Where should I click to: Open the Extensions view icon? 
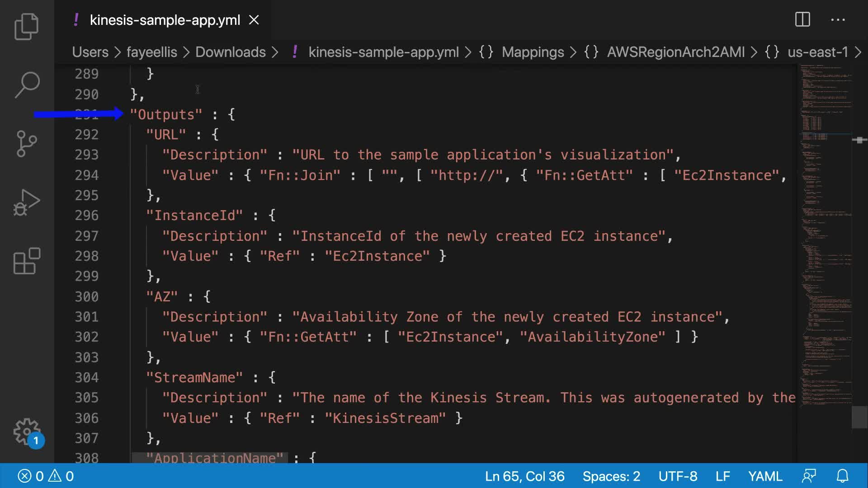[27, 261]
